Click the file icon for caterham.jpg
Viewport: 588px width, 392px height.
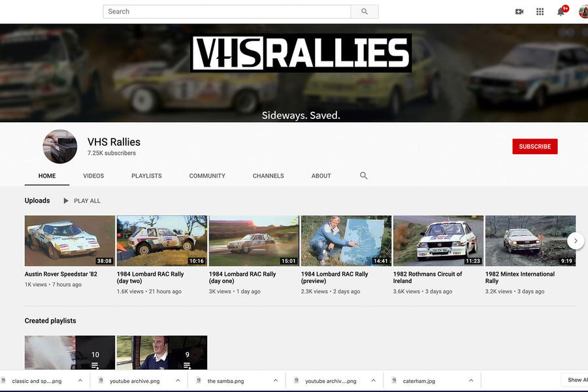click(x=394, y=380)
